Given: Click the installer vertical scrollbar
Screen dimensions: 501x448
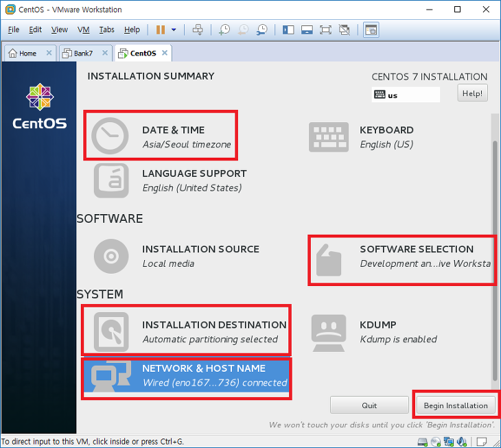Looking at the screenshot, I should point(495,260).
